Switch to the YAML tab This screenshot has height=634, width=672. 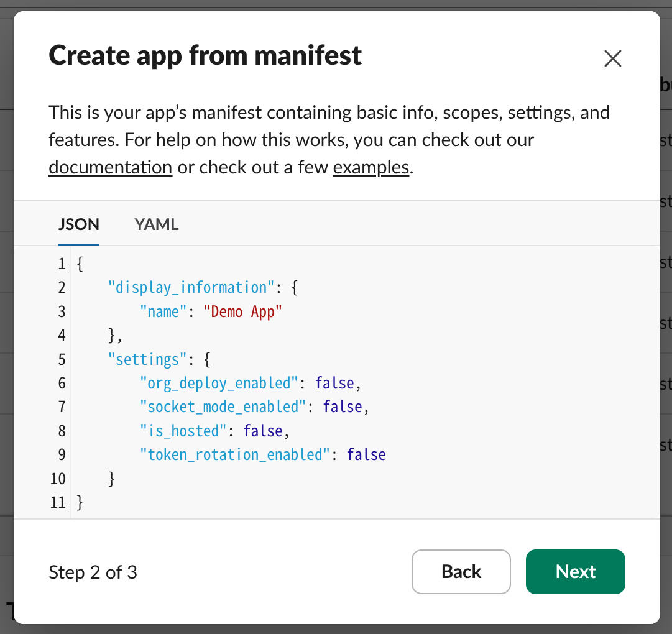click(157, 224)
